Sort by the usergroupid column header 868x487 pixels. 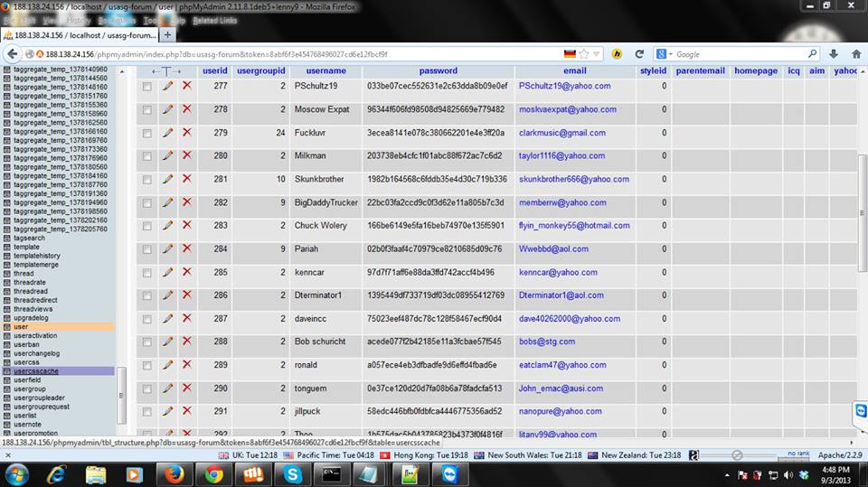point(260,70)
